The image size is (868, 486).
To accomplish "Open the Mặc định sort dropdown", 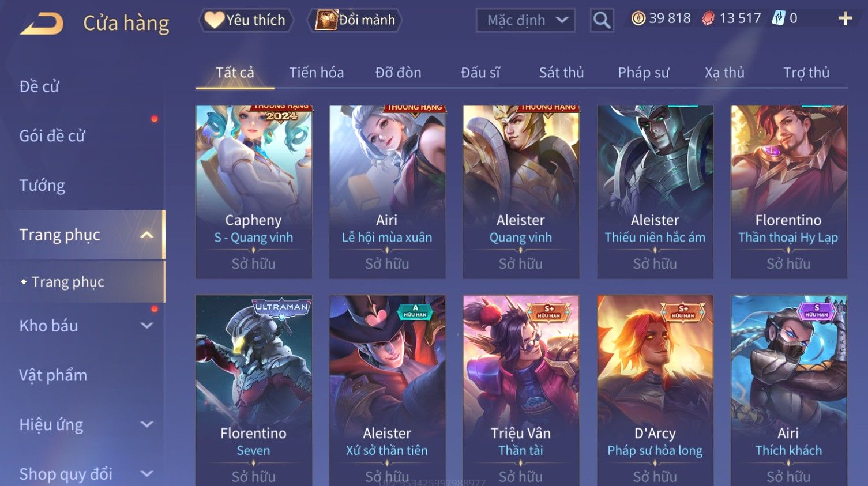I will point(525,21).
